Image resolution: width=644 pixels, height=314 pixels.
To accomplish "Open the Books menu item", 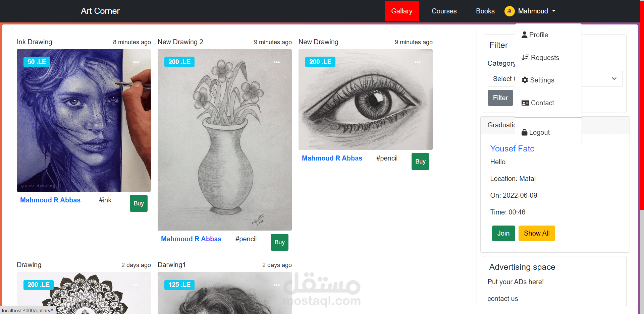I will coord(485,11).
